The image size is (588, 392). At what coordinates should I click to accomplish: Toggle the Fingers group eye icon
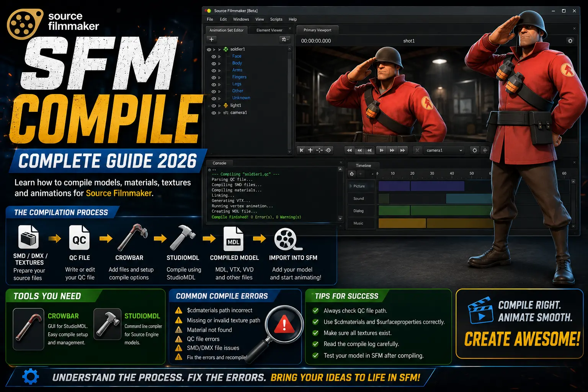coord(214,77)
